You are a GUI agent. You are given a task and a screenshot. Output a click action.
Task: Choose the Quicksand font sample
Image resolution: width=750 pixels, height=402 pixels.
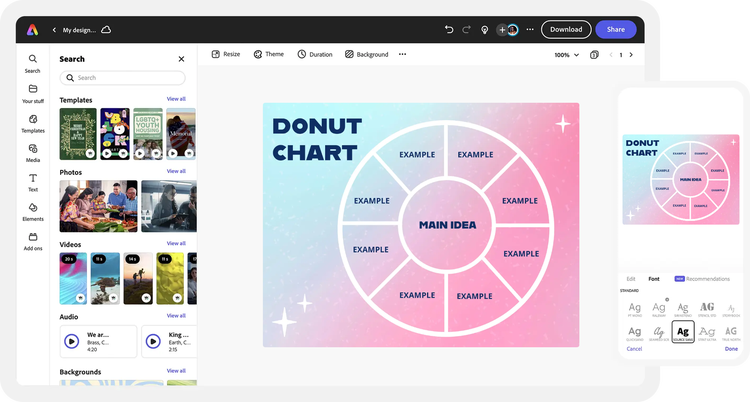pos(635,334)
